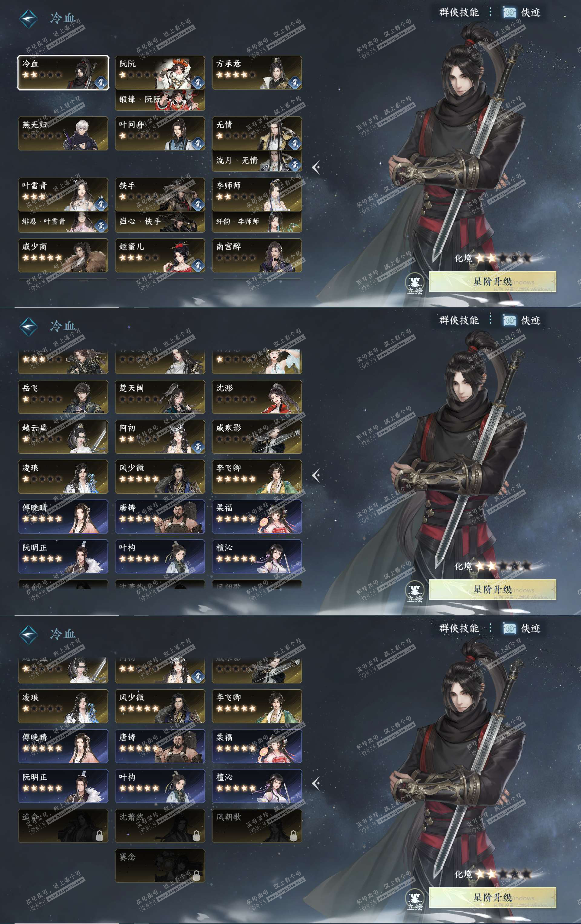Open the 楚天阔 character card
581x924 pixels.
160,397
